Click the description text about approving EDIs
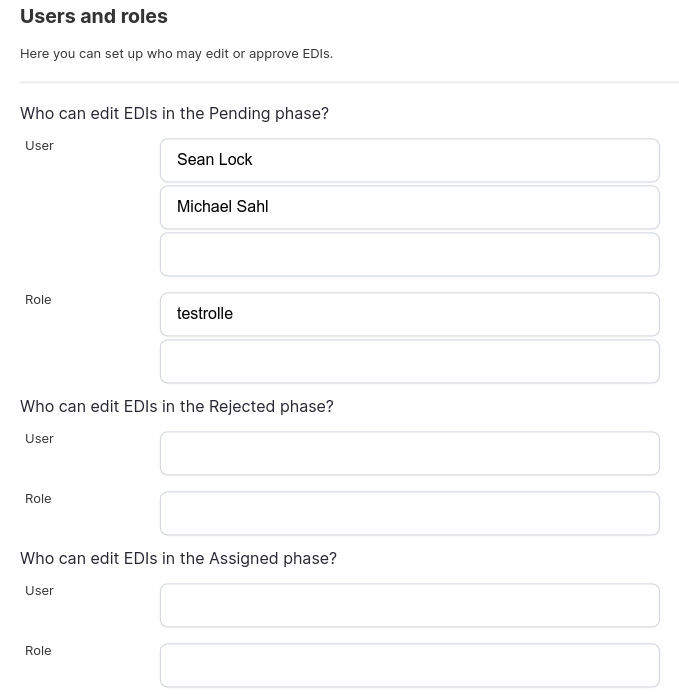This screenshot has width=679, height=696. click(x=176, y=54)
